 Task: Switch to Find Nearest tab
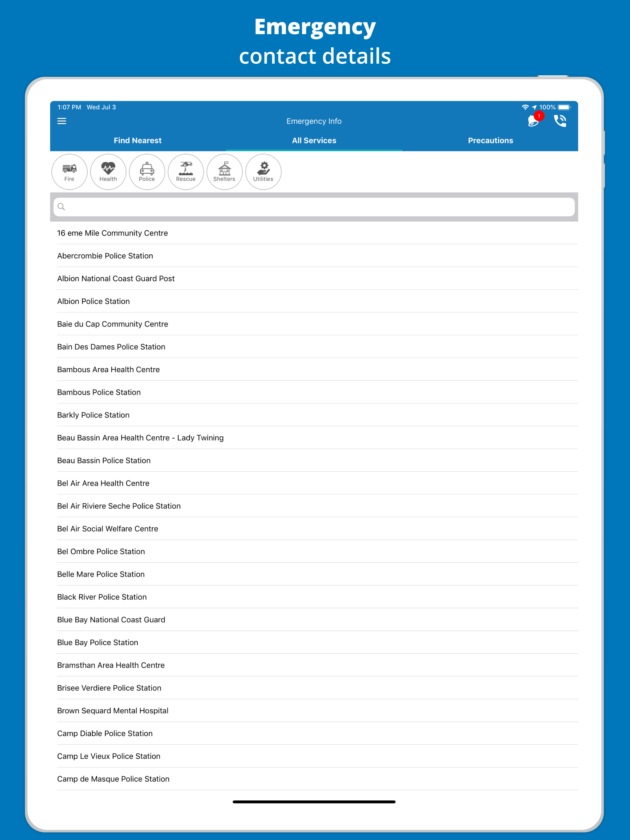138,141
